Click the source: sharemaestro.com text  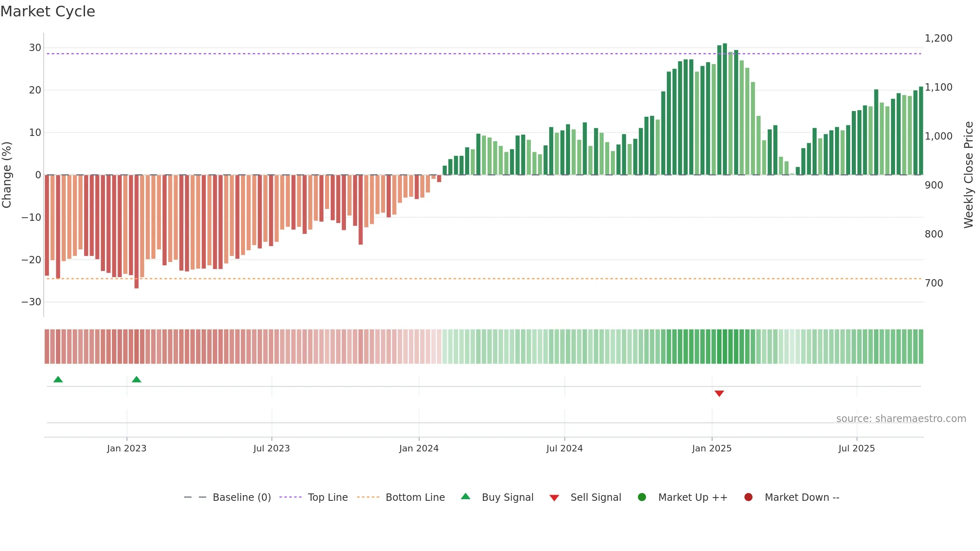901,419
